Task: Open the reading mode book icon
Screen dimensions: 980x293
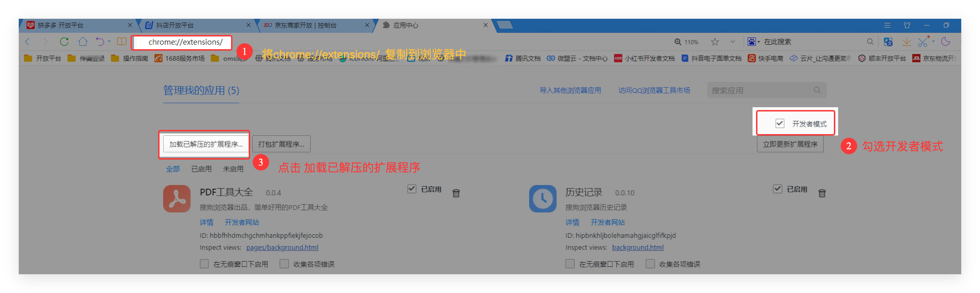Action: click(122, 41)
